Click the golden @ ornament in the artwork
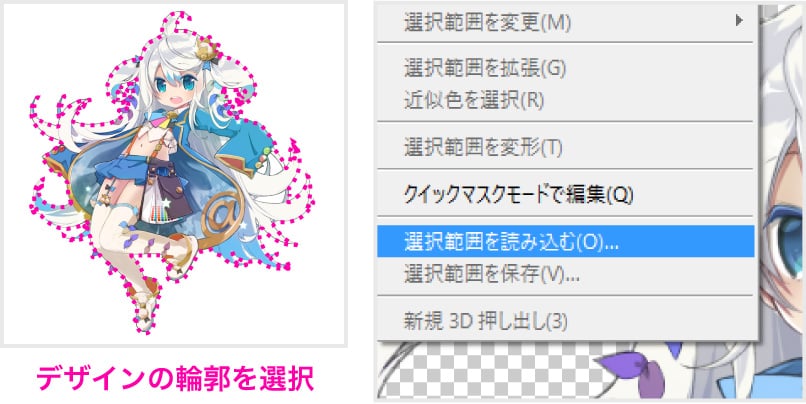This screenshot has width=806, height=404. (x=222, y=213)
